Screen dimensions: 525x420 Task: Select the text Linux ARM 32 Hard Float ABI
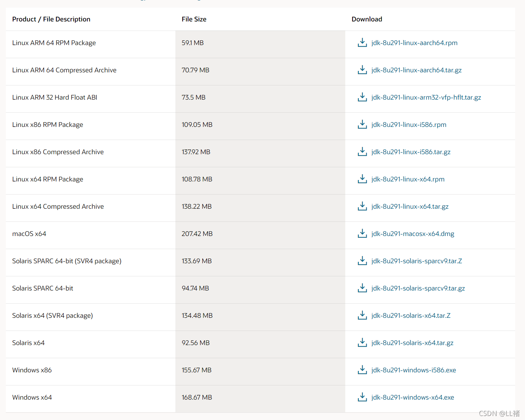coord(55,97)
